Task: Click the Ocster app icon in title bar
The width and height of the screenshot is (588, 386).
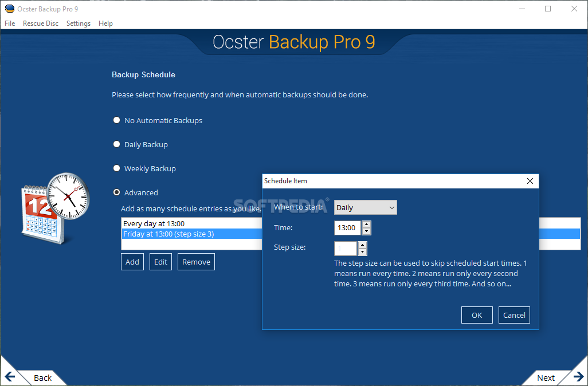Action: coord(10,9)
